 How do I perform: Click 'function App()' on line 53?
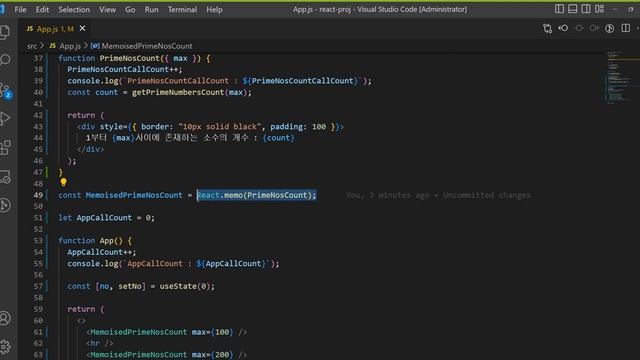coord(90,241)
